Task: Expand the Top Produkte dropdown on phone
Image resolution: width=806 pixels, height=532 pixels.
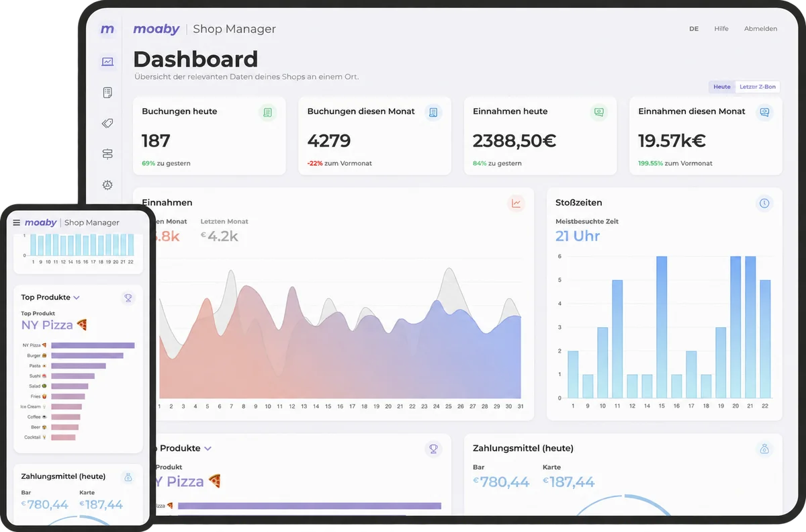Action: tap(77, 298)
